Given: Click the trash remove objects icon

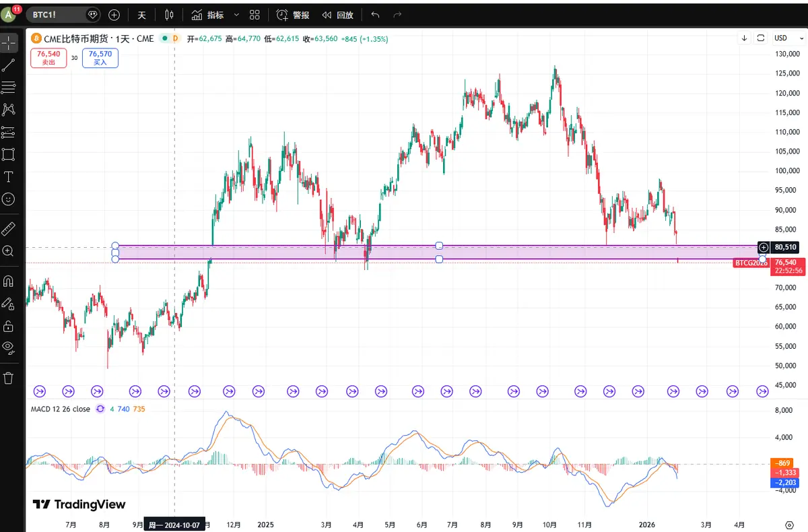Looking at the screenshot, I should pos(9,378).
